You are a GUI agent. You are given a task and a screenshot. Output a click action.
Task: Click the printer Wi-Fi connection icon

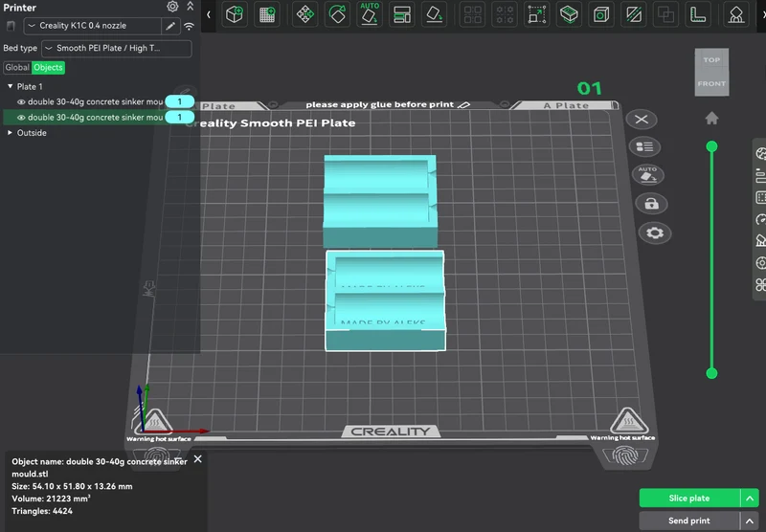click(x=189, y=26)
